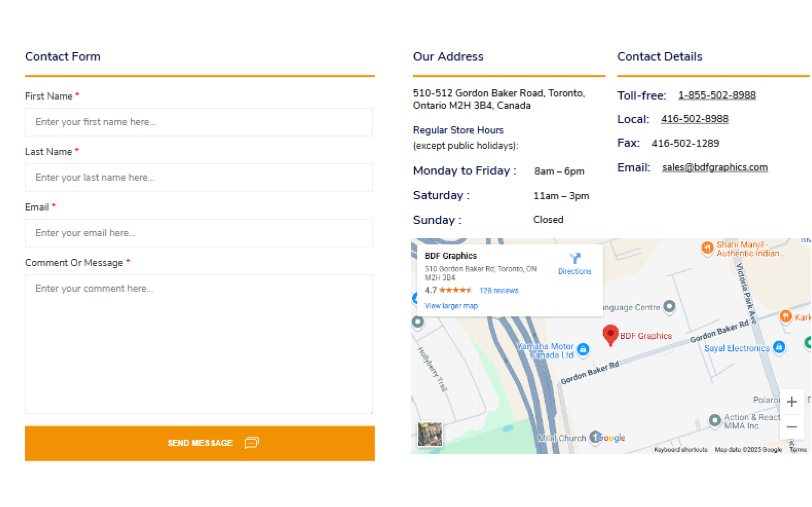Zoom out the map with minus button
Image resolution: width=812 pixels, height=507 pixels.
(x=793, y=427)
